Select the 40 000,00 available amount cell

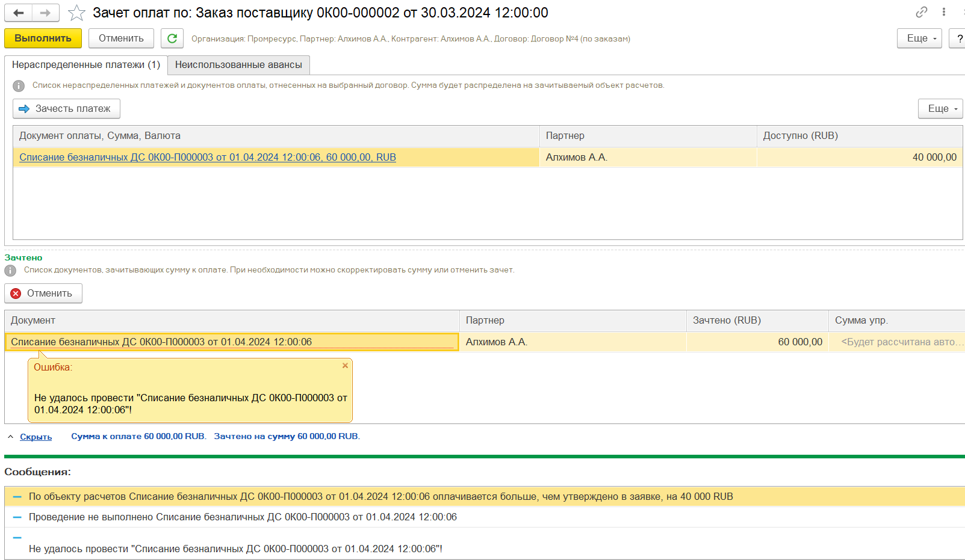point(860,157)
